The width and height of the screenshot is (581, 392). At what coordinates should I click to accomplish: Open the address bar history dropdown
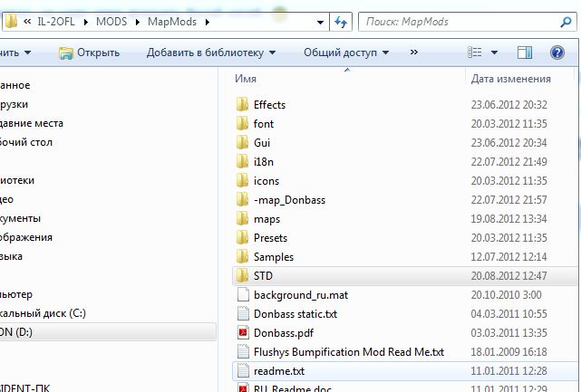pos(320,23)
